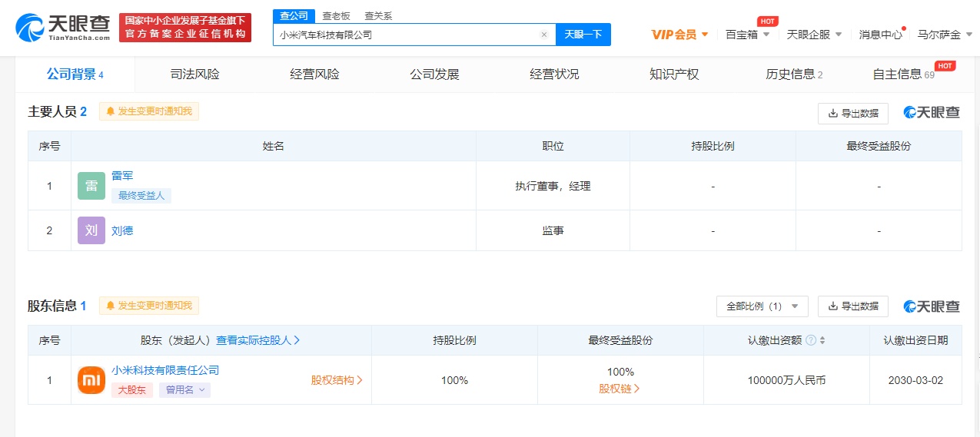
Task: Sort by 认缴出资额 using sort arrows
Action: point(822,340)
